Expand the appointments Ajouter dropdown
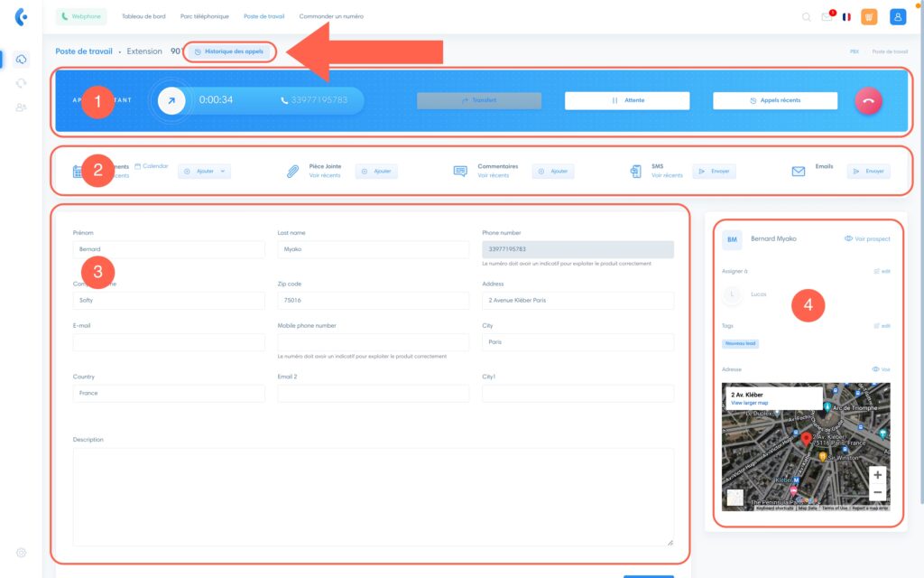Screen dimensions: 924x578 point(204,171)
